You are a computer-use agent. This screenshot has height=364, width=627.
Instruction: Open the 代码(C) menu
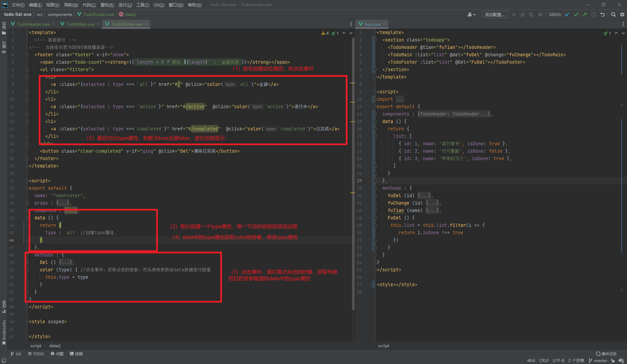(89, 5)
